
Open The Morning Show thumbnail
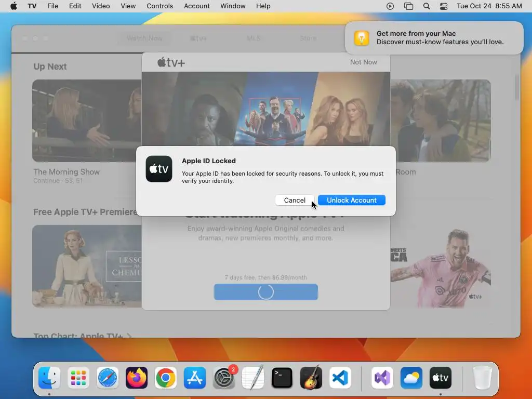(87, 121)
